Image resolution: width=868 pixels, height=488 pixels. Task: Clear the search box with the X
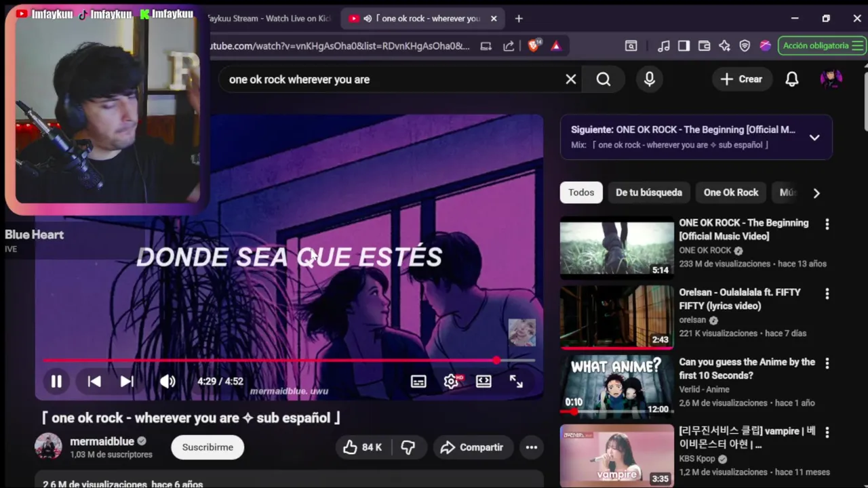[571, 79]
